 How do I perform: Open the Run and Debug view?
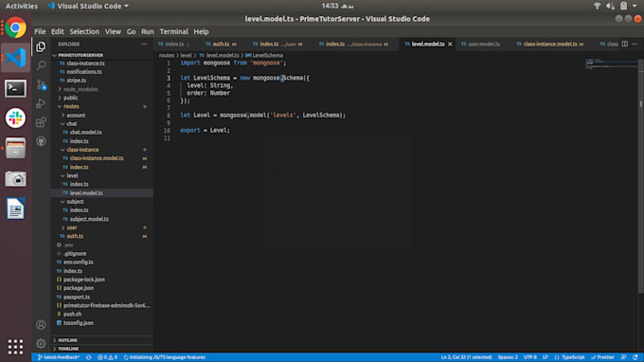(x=41, y=103)
